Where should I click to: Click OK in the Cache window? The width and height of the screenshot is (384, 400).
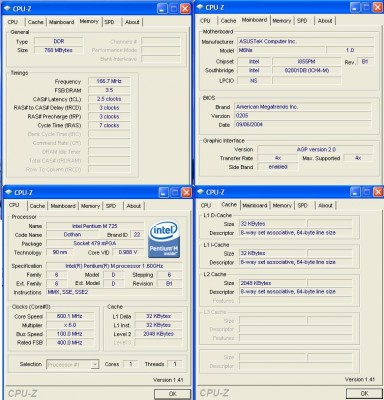point(364,393)
